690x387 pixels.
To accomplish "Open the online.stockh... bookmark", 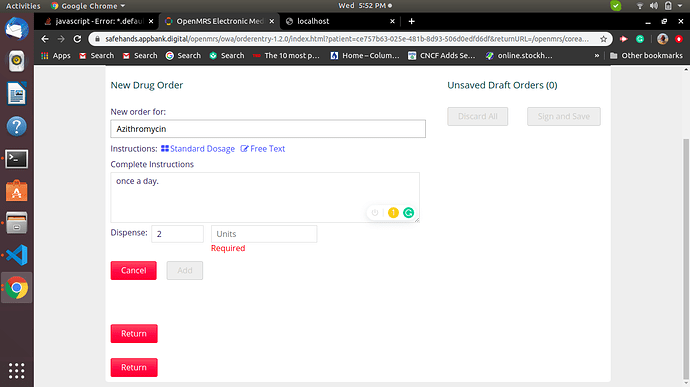I will (x=519, y=55).
